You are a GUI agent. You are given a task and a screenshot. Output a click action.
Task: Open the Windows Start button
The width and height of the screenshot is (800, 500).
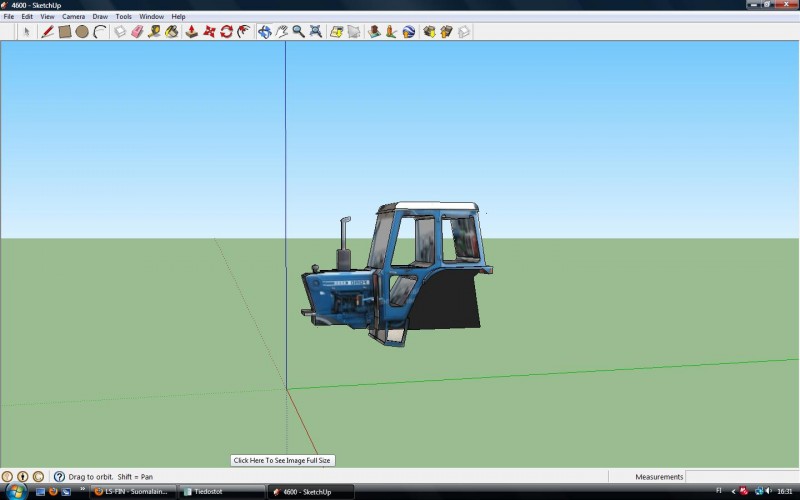click(x=15, y=491)
